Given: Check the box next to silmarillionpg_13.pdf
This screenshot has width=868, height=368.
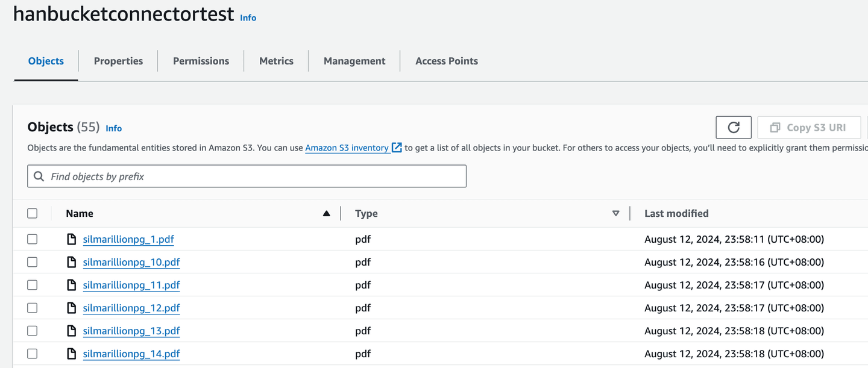Looking at the screenshot, I should [x=33, y=331].
